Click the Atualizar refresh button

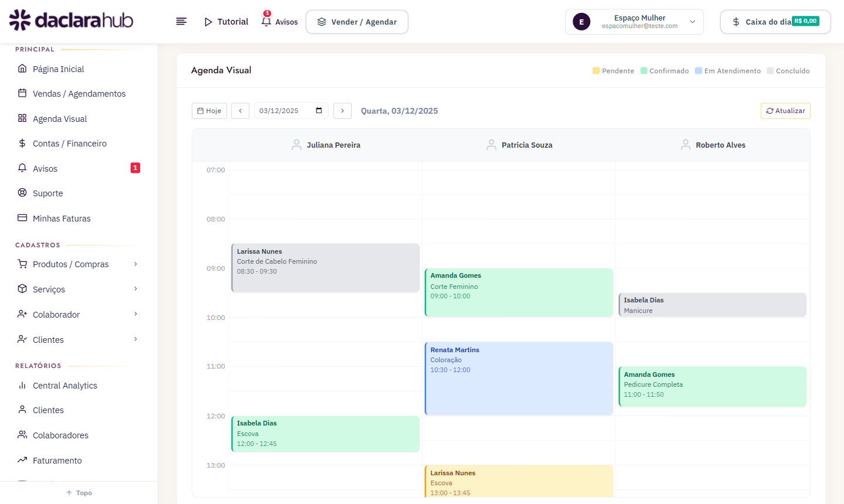(785, 111)
